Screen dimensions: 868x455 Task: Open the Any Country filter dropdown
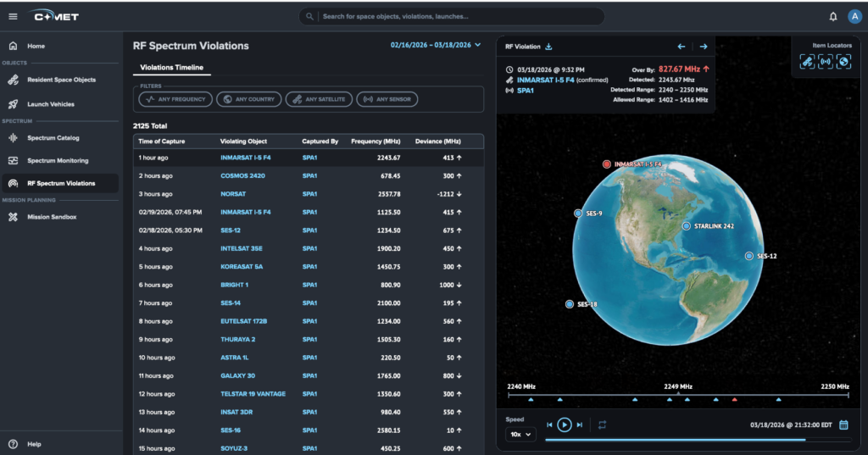[x=248, y=99]
